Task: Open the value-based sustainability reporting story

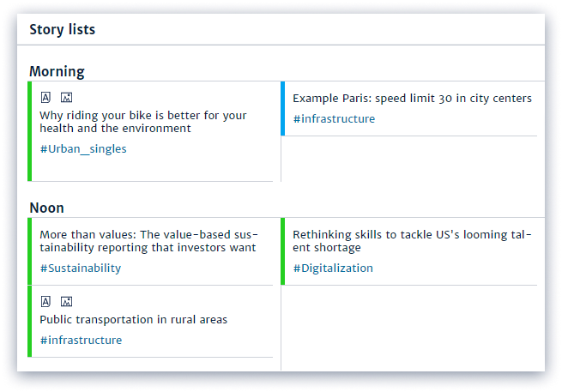Action: click(x=148, y=241)
